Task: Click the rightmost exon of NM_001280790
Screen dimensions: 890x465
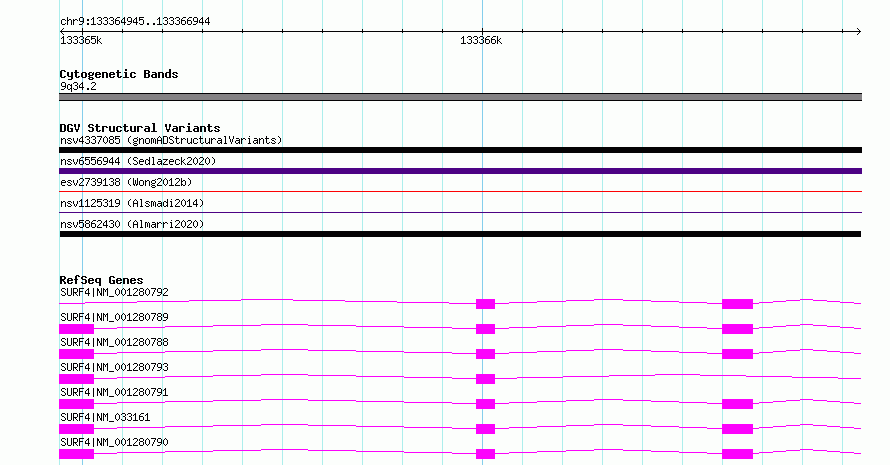Action: tap(737, 454)
